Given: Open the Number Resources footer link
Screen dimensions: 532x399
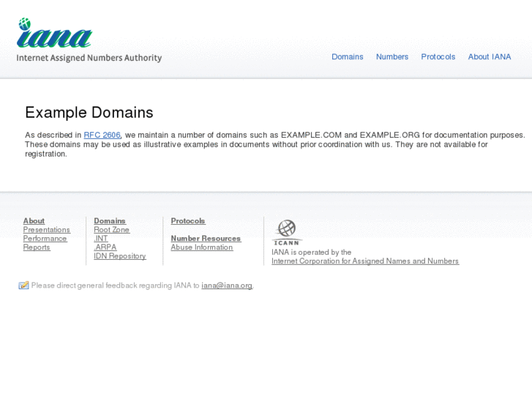Looking at the screenshot, I should point(206,239).
